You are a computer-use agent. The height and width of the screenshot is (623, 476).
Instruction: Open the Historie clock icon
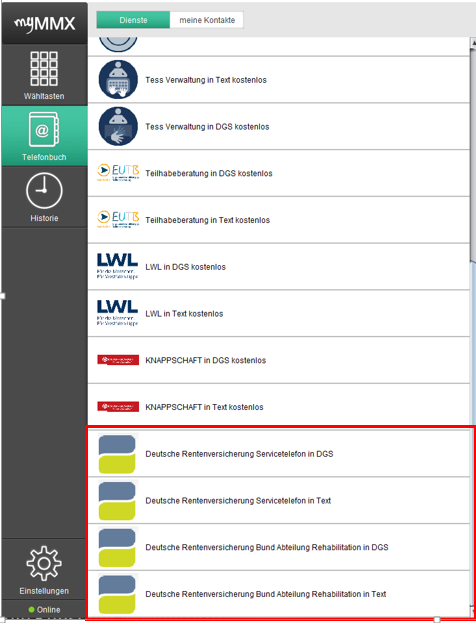pos(44,191)
